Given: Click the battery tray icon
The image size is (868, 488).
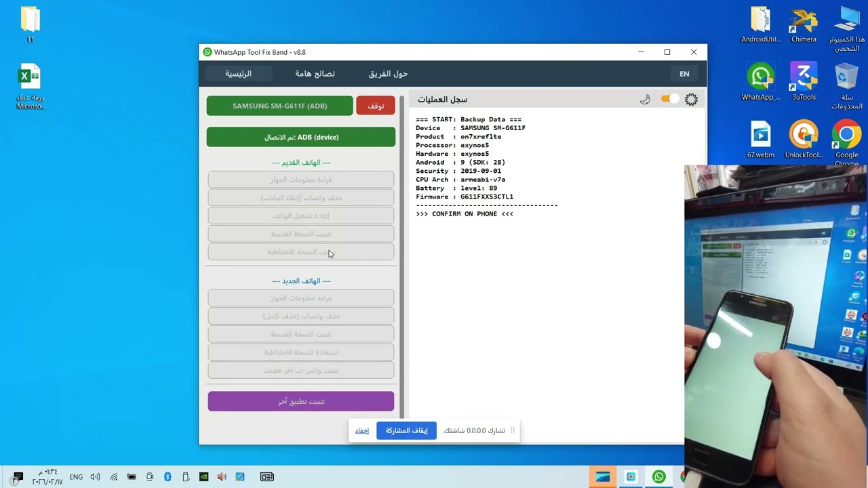Looking at the screenshot, I should coord(132,477).
